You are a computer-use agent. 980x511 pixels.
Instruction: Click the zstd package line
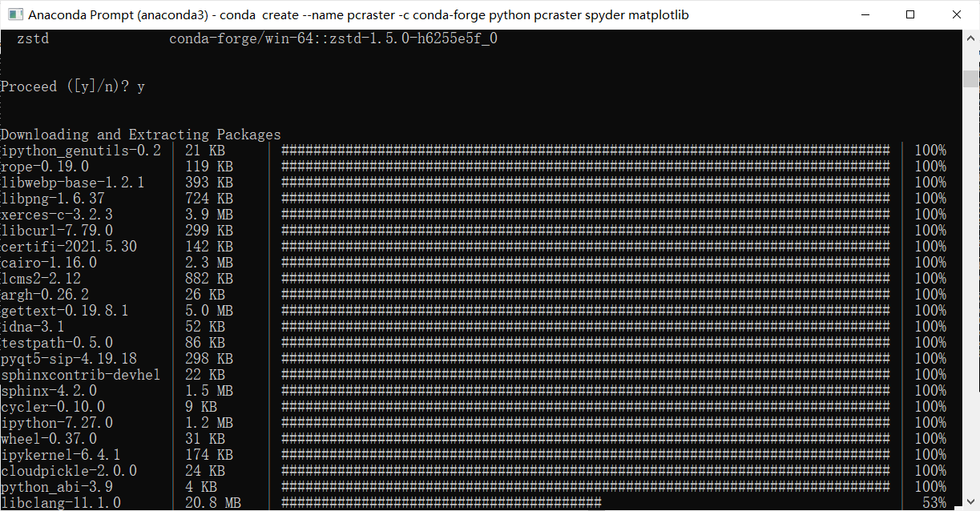pyautogui.click(x=257, y=38)
